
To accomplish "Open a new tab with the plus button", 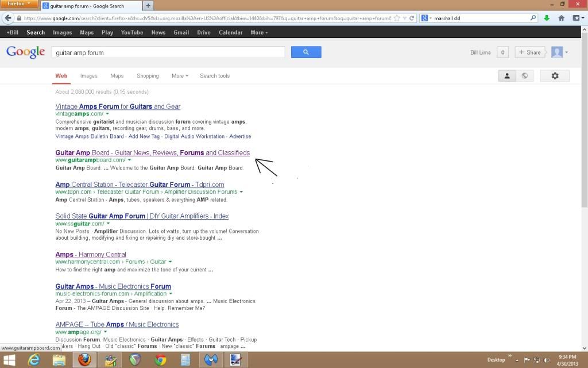I will point(148,6).
